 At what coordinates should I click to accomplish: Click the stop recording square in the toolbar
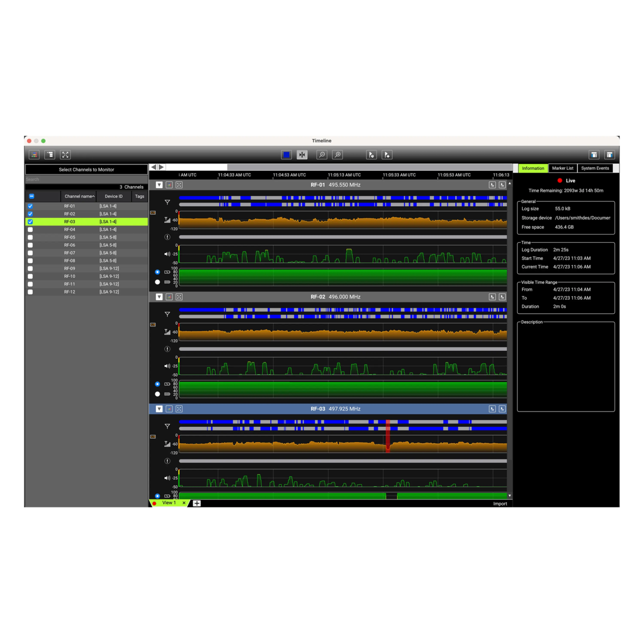pyautogui.click(x=287, y=155)
